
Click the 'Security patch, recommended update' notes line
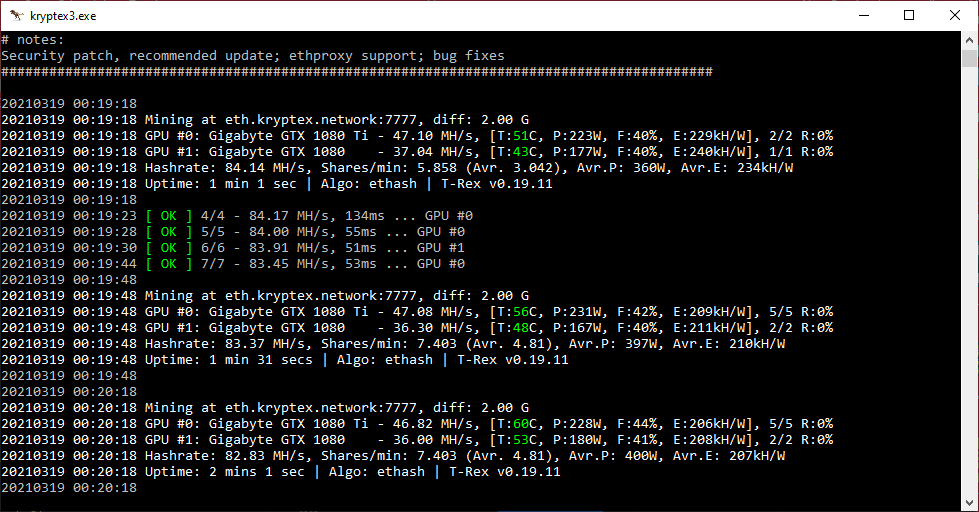coord(252,55)
